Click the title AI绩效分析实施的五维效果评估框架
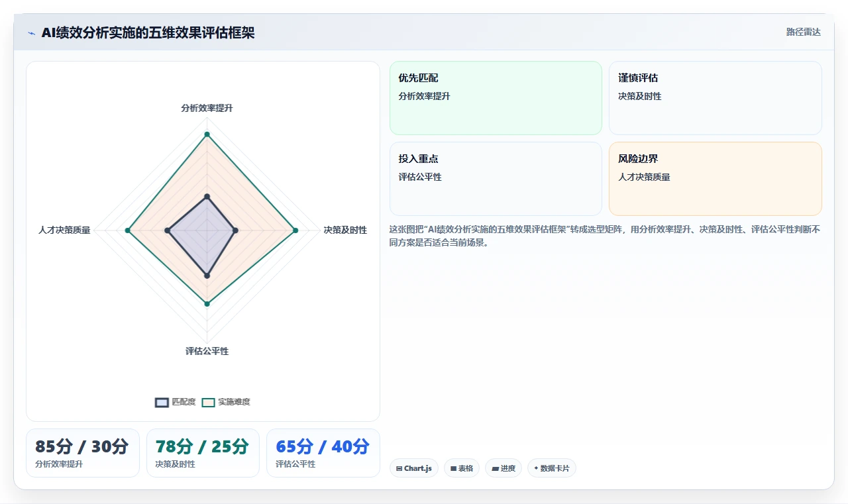The image size is (848, 504). tap(148, 32)
